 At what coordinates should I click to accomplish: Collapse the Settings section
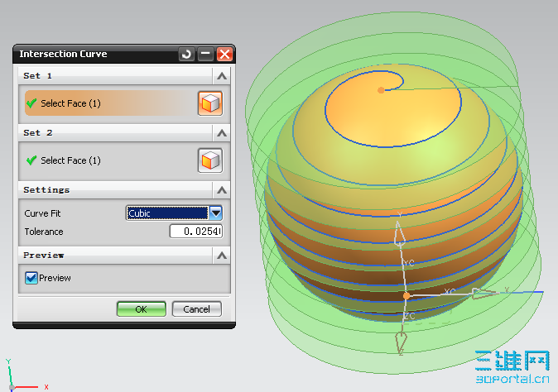[x=222, y=189]
